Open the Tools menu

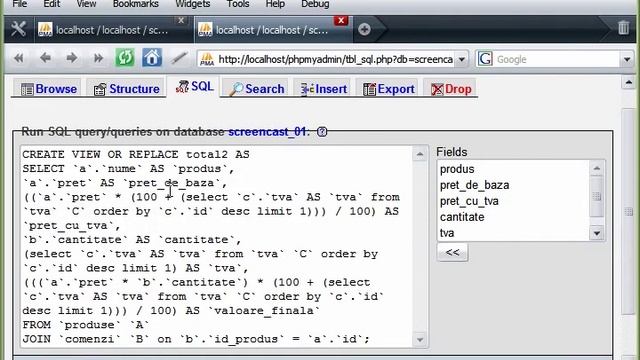click(238, 4)
